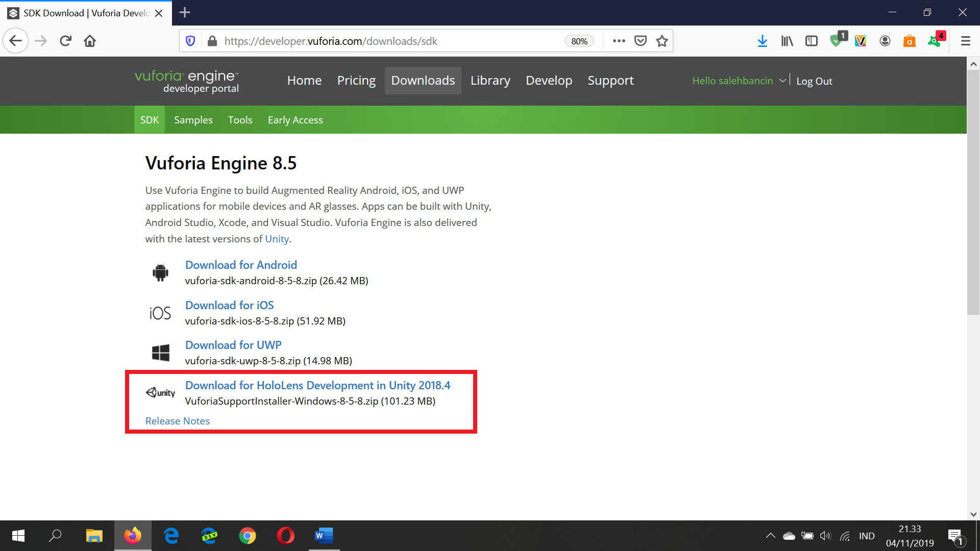Open the OneDrive cloud tray icon

[x=789, y=536]
